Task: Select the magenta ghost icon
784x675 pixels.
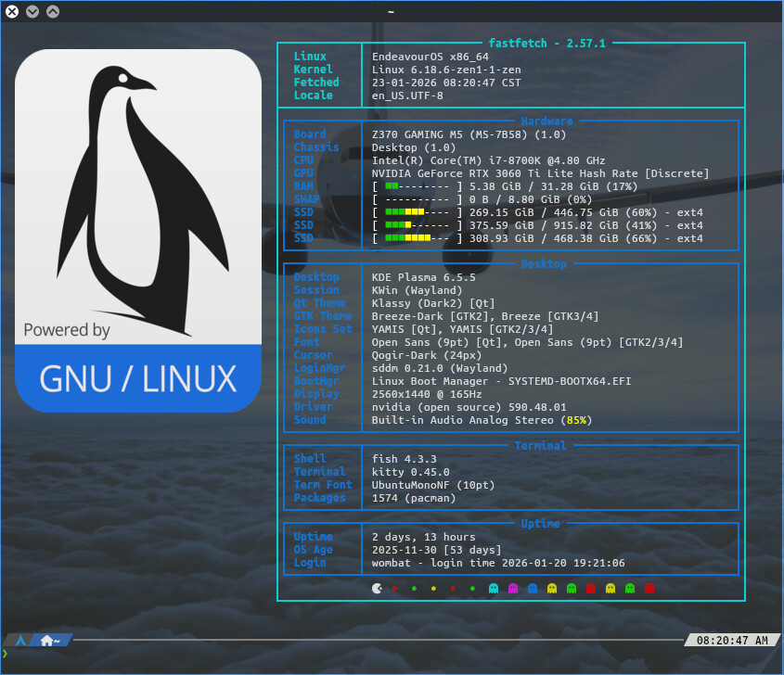Action: coord(513,588)
